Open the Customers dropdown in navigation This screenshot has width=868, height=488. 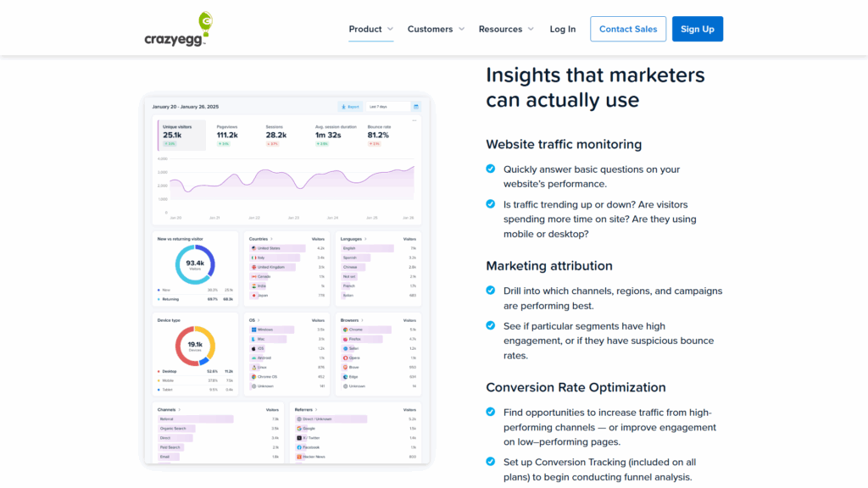click(436, 29)
